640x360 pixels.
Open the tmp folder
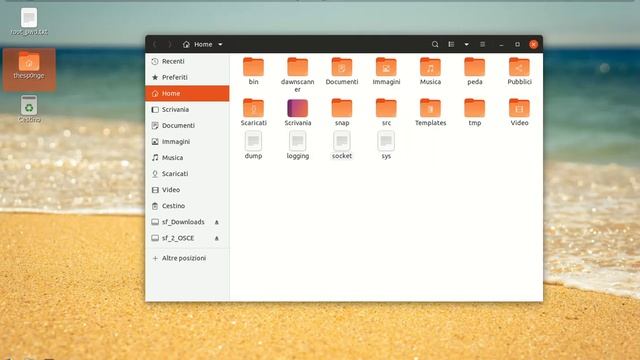475,108
